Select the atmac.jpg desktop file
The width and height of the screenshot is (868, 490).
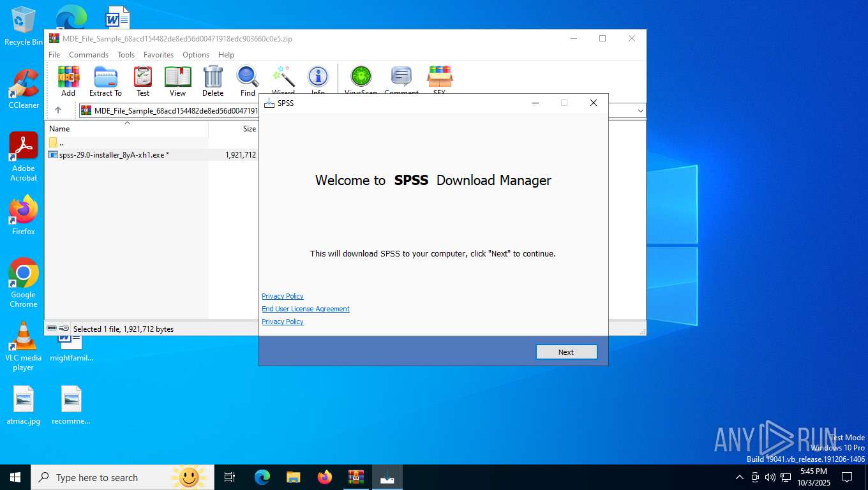tap(24, 405)
